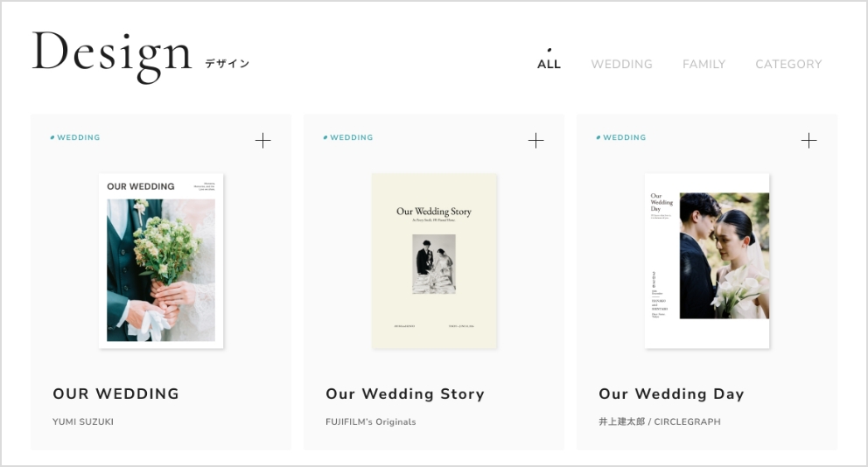Open the Our Wedding Story title link

tap(404, 394)
